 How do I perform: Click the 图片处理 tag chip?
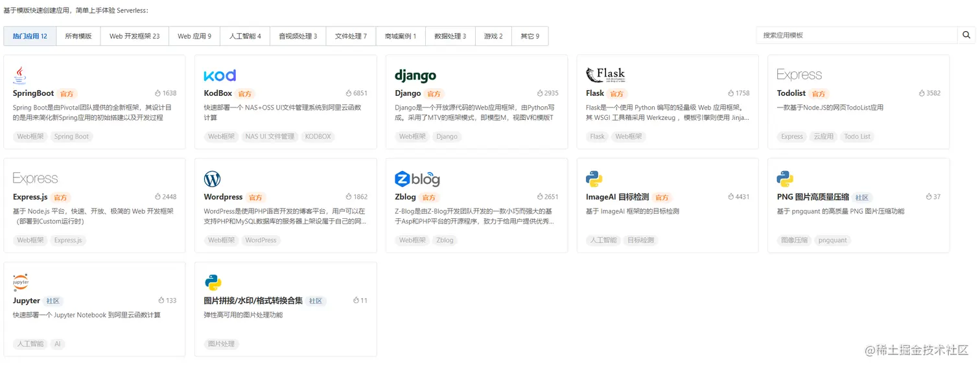coord(221,344)
